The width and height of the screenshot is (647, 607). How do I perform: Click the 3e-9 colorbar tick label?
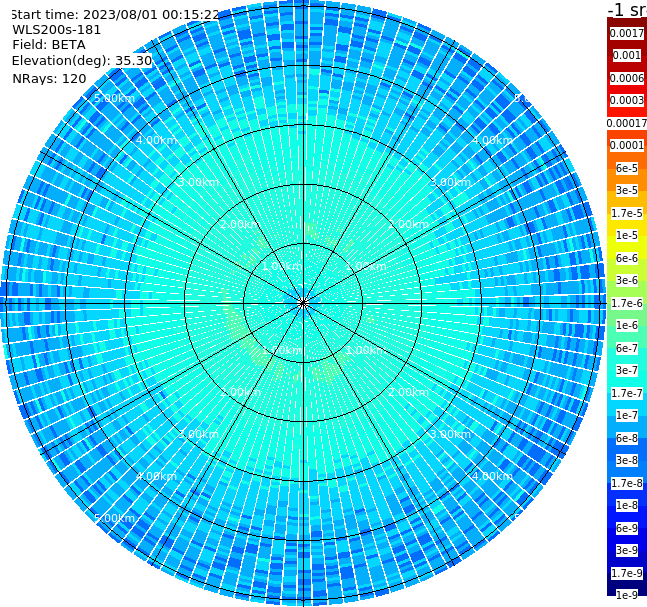point(627,550)
